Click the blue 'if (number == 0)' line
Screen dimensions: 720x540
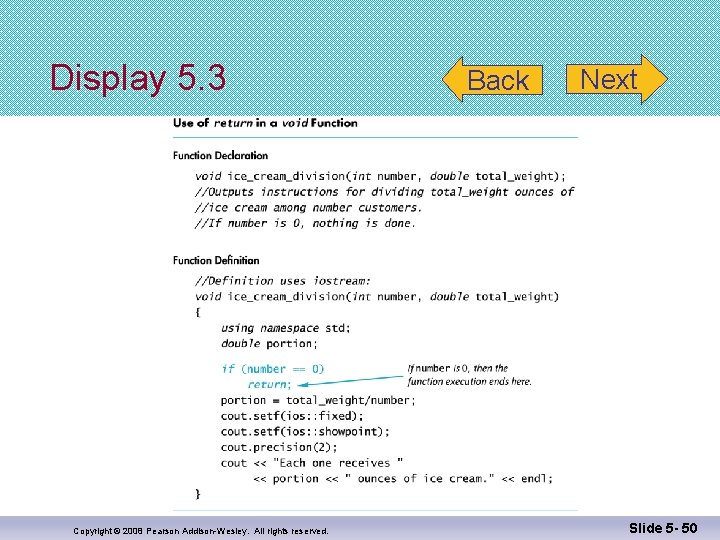point(273,369)
